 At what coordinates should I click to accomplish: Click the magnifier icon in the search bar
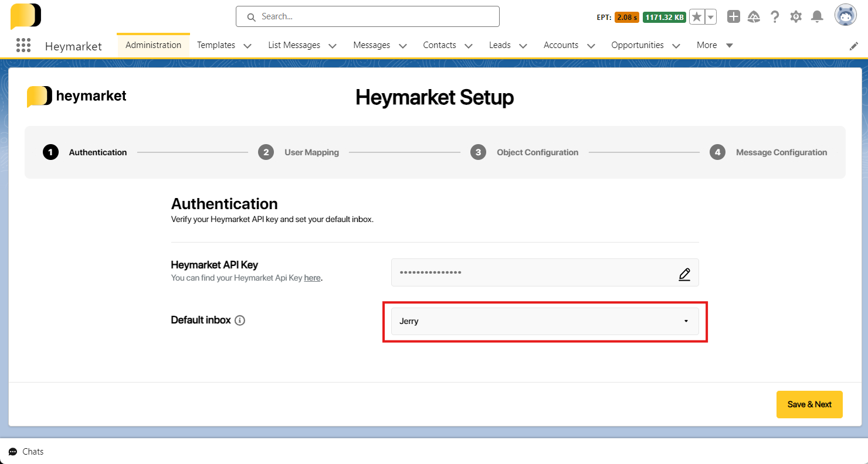click(x=252, y=17)
